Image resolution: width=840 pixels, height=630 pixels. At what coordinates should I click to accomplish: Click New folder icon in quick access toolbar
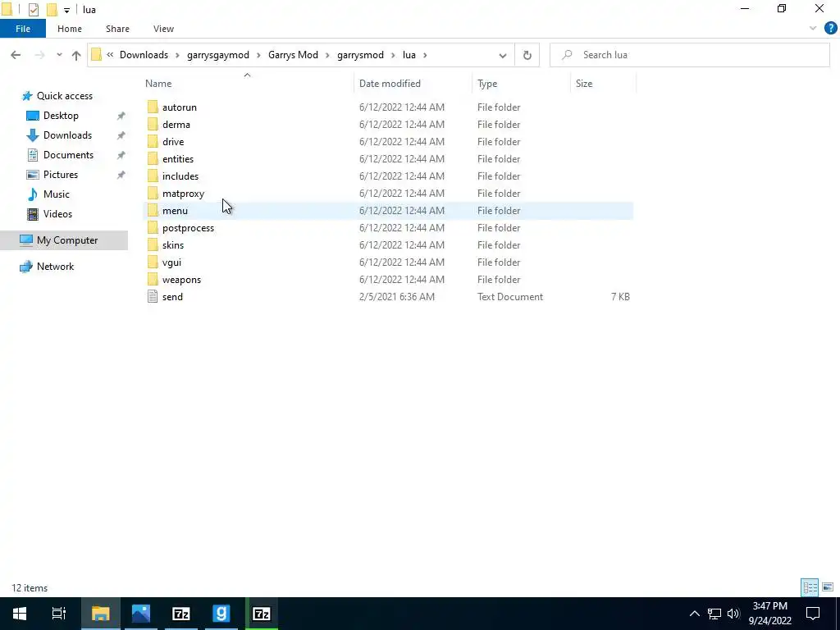coord(52,10)
